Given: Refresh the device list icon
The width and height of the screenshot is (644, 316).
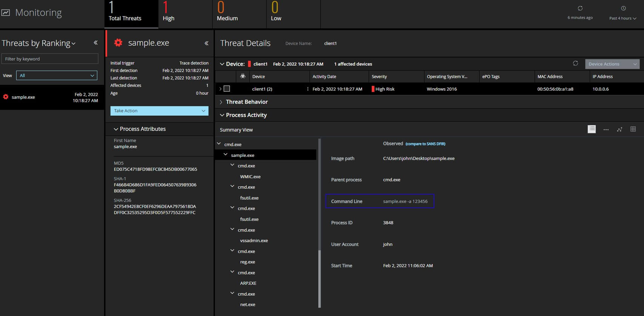Looking at the screenshot, I should coord(575,63).
